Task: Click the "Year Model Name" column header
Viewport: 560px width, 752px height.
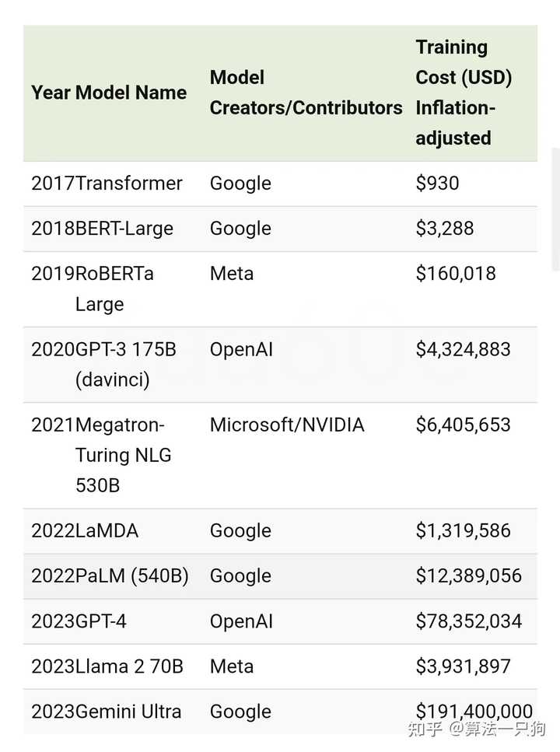Action: click(109, 93)
